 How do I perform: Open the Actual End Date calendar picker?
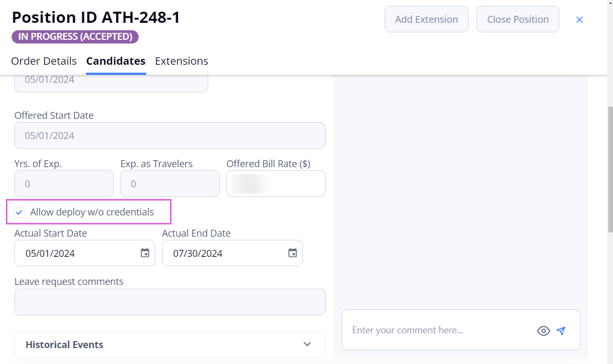tap(293, 253)
